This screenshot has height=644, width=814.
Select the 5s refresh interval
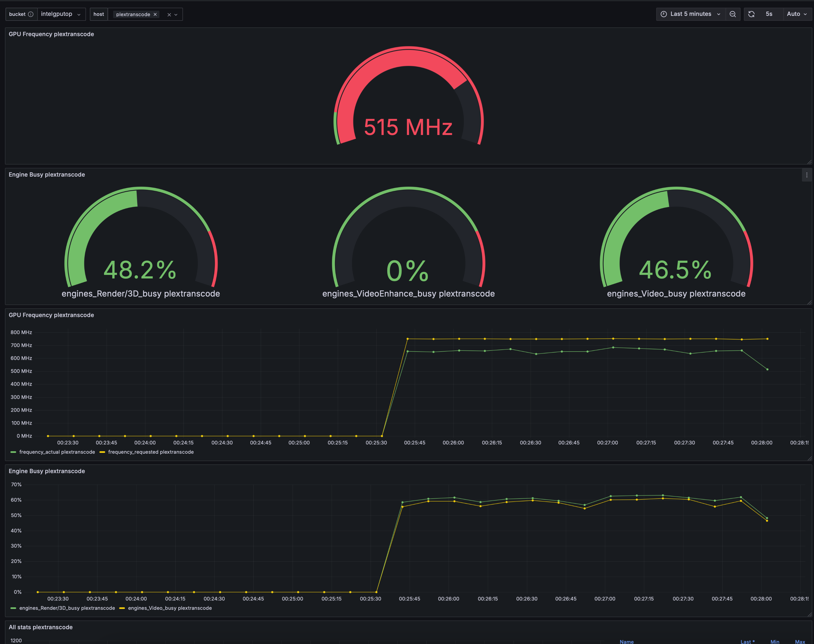pyautogui.click(x=769, y=14)
